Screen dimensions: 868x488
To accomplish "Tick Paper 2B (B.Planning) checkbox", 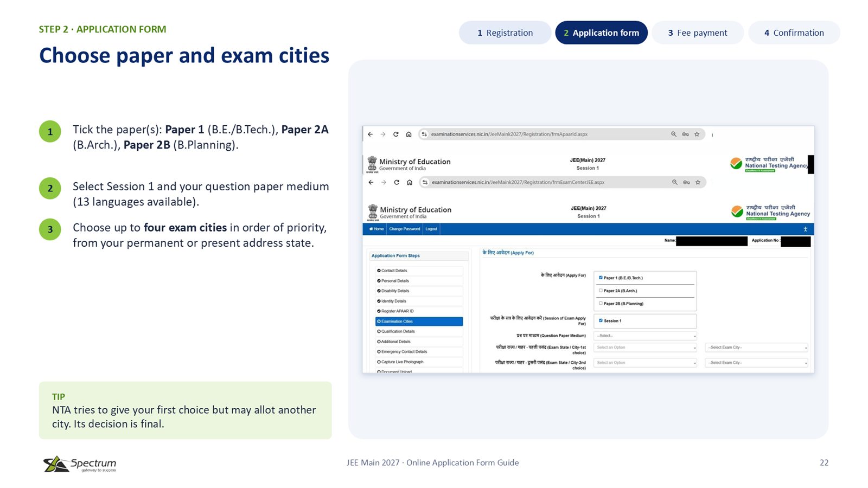I will click(601, 304).
